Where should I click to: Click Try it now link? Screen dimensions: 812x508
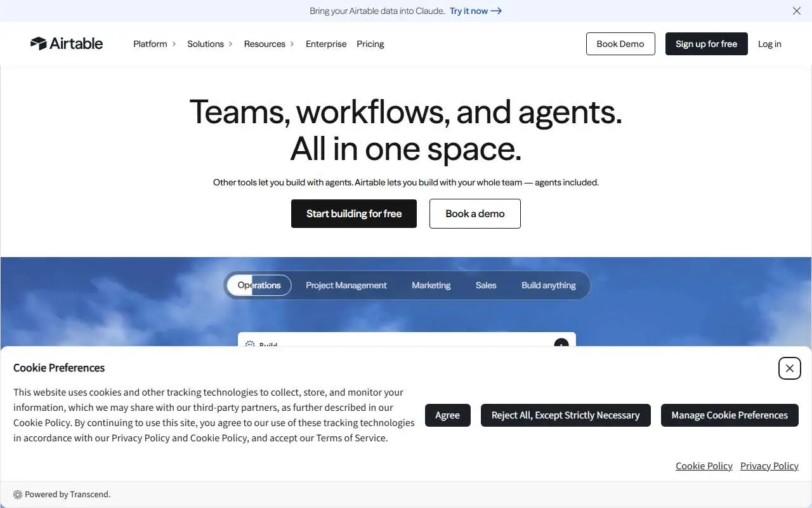point(476,11)
